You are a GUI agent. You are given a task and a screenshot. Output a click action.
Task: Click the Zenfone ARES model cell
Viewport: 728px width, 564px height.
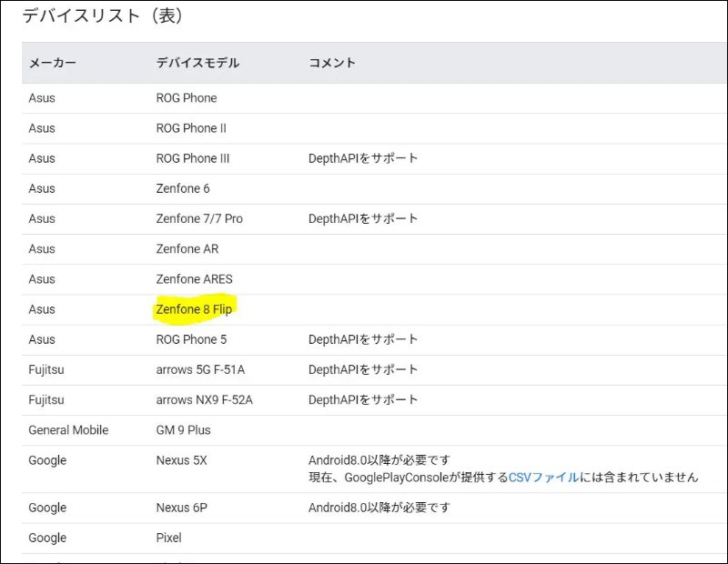tap(194, 279)
